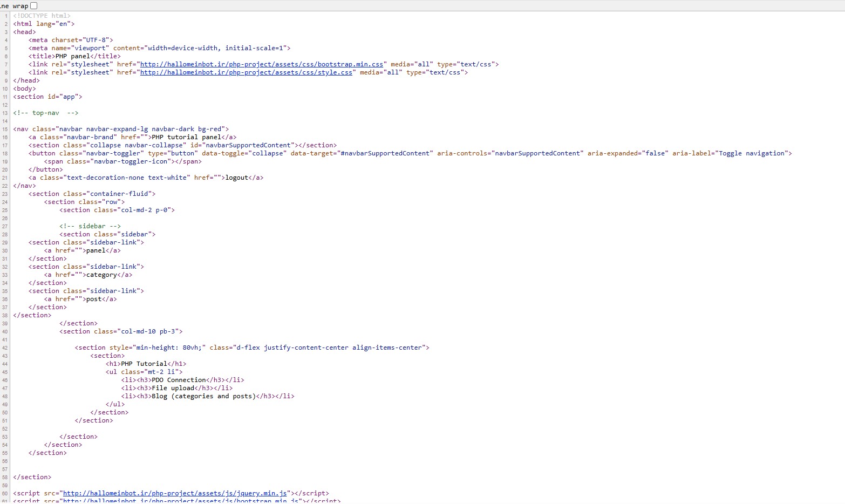845x504 pixels.
Task: Click 'PHP tutorial panel' navbar-brand text
Action: pyautogui.click(x=186, y=137)
